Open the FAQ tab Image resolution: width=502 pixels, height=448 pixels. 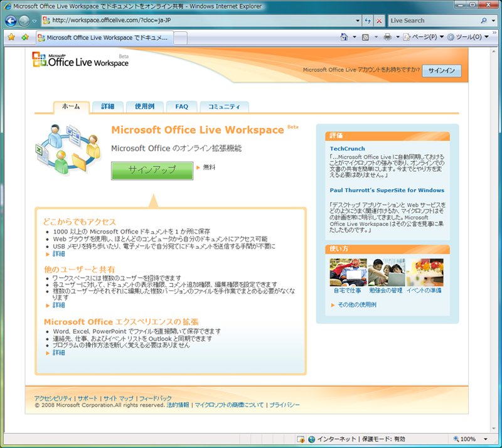tap(181, 107)
